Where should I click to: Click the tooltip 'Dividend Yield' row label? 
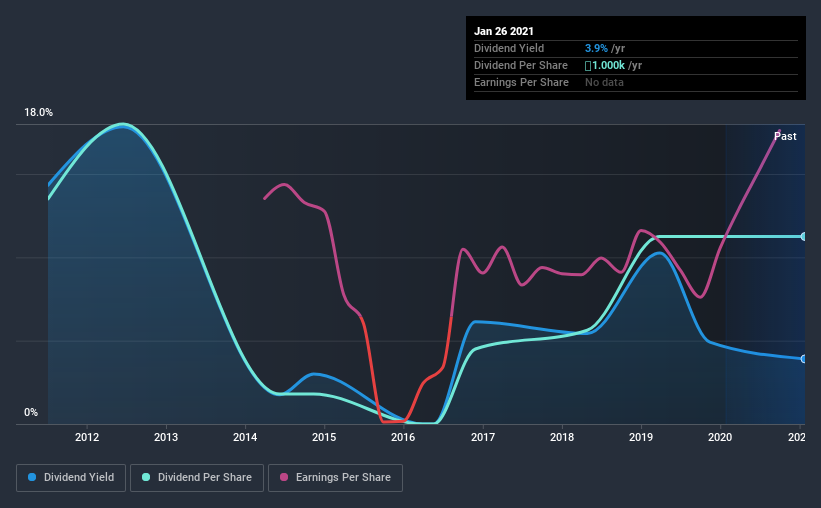(509, 48)
